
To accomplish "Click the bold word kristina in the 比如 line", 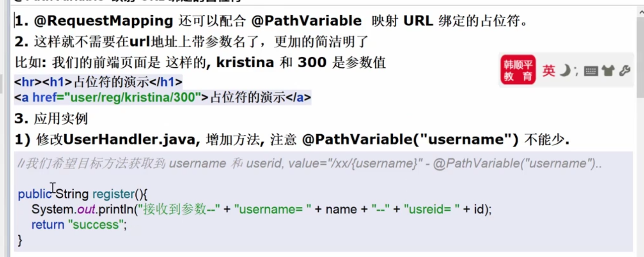I will pos(245,62).
